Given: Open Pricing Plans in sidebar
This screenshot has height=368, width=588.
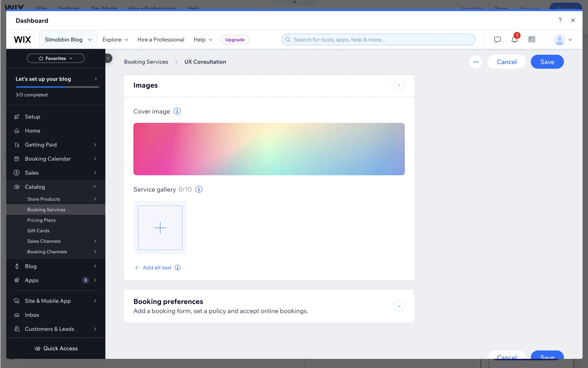Looking at the screenshot, I should pyautogui.click(x=41, y=220).
